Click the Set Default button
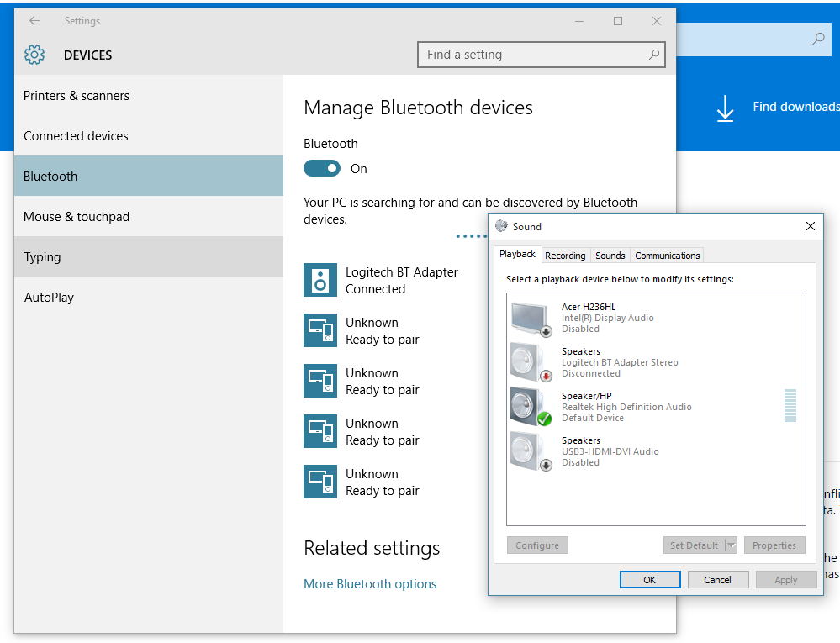The image size is (840, 643). 694,545
